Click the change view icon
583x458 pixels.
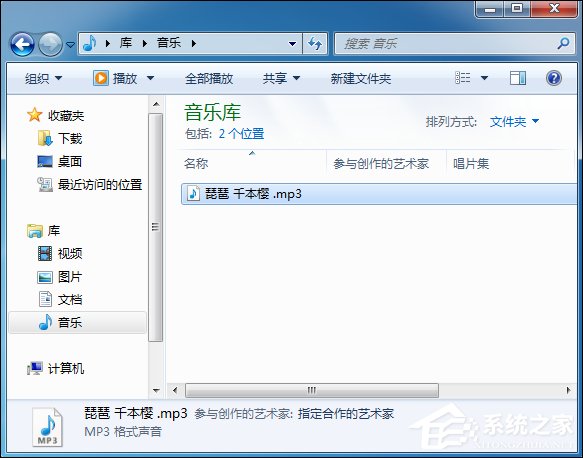coord(463,78)
